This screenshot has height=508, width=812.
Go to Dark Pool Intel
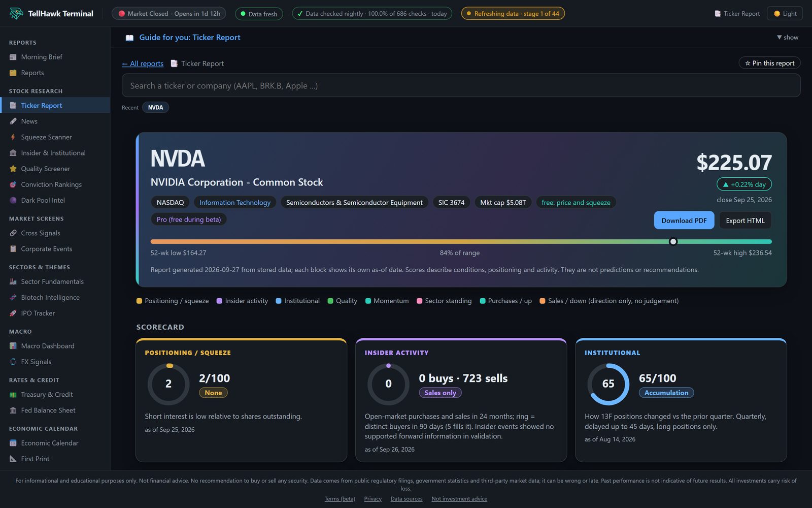point(55,200)
